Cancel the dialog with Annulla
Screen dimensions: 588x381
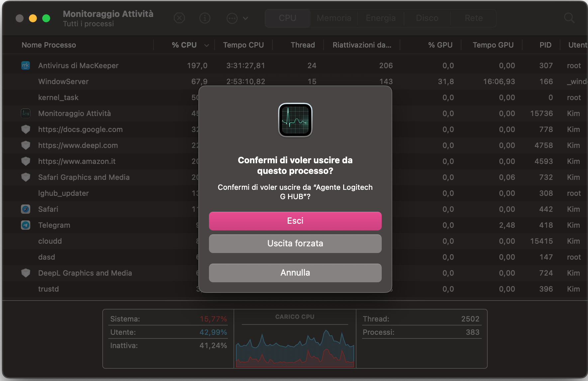pyautogui.click(x=295, y=273)
